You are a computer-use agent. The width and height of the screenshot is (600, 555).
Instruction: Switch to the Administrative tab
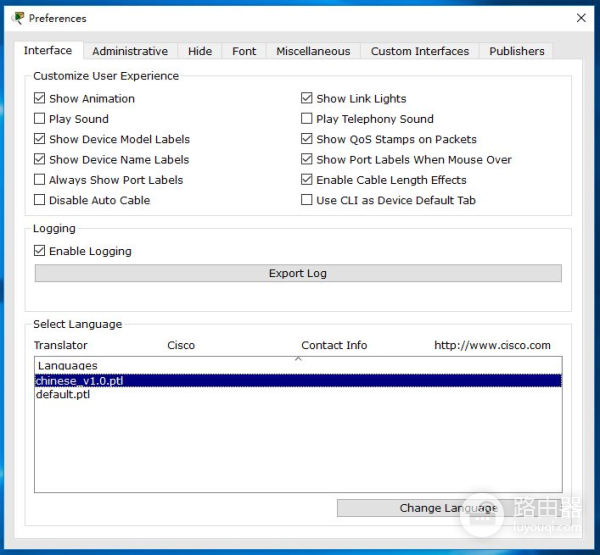(x=130, y=51)
